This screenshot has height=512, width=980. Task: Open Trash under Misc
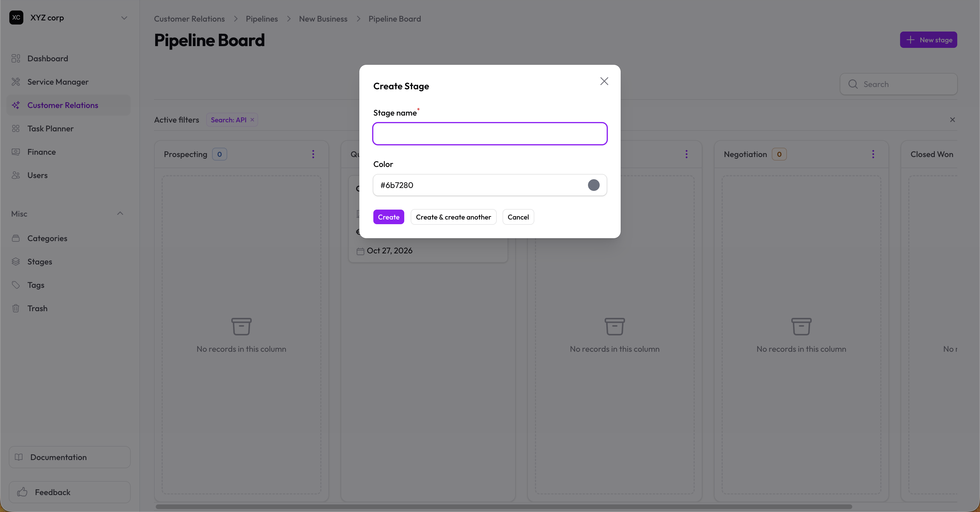pyautogui.click(x=69, y=308)
